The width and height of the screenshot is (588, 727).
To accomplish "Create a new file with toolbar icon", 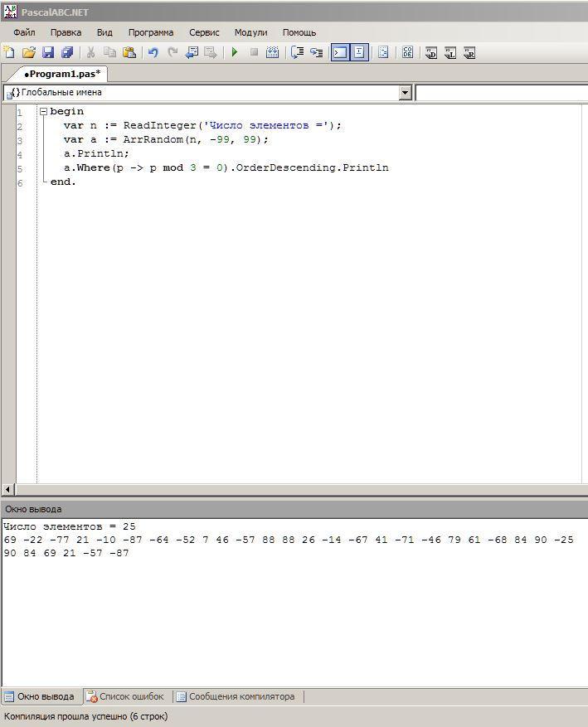I will coord(9,52).
